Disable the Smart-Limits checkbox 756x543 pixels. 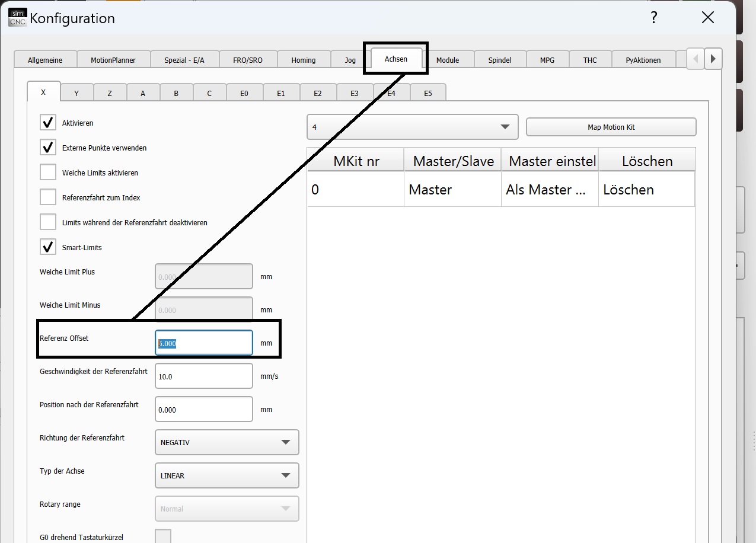(48, 247)
